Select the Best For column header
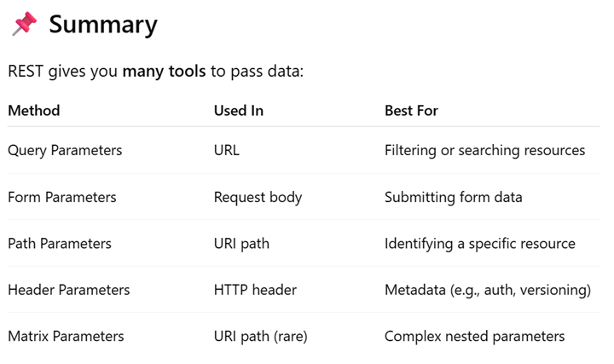The height and width of the screenshot is (364, 614). click(x=411, y=111)
